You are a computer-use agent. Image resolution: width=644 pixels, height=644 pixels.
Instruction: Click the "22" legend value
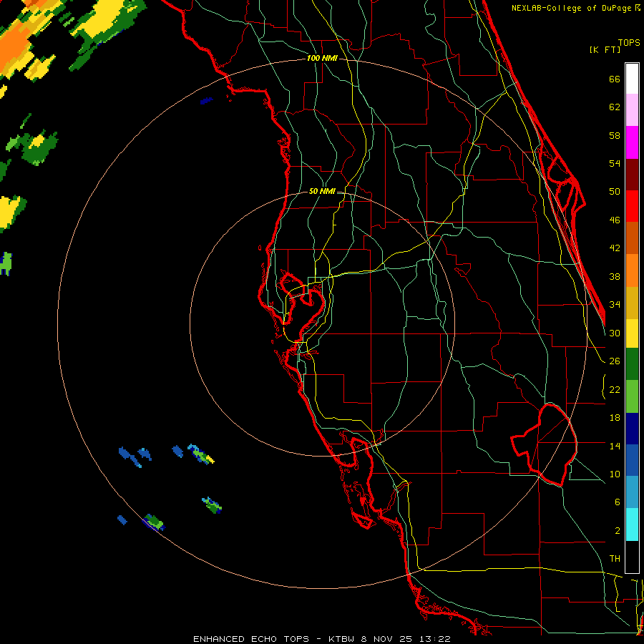coord(615,389)
